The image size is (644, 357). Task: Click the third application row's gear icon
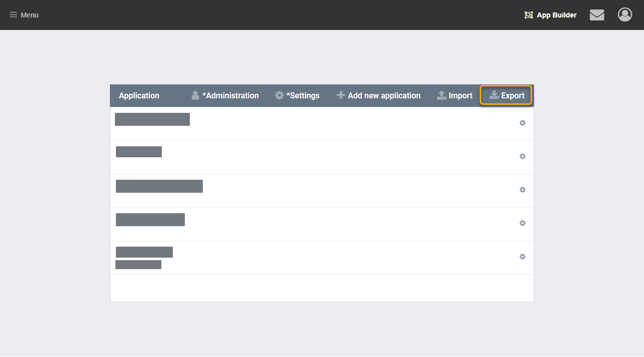pyautogui.click(x=523, y=190)
